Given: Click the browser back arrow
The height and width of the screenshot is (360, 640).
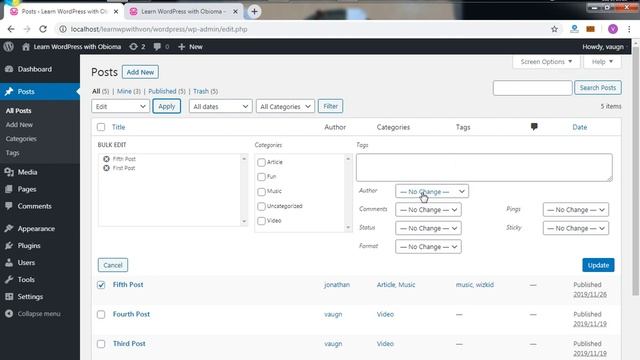Looking at the screenshot, I should click(x=11, y=29).
